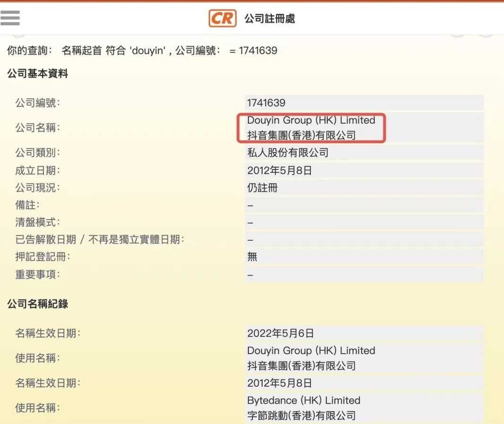Select the date "2022年5月6日"
This screenshot has height=424, width=504.
[281, 333]
